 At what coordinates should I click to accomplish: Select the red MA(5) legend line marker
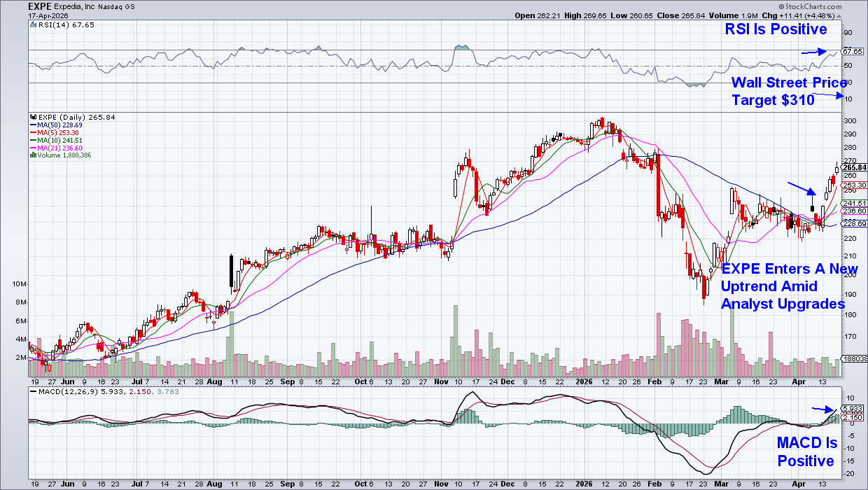coord(31,132)
